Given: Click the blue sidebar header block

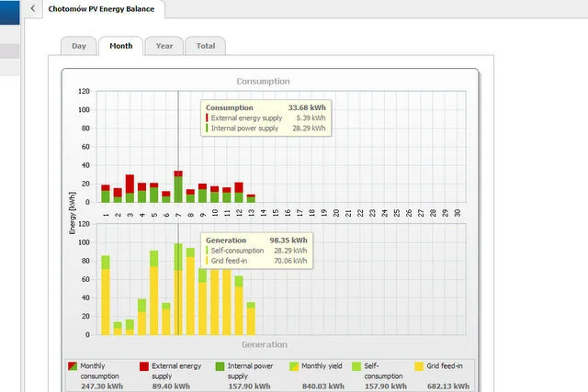Looking at the screenshot, I should pos(10,12).
